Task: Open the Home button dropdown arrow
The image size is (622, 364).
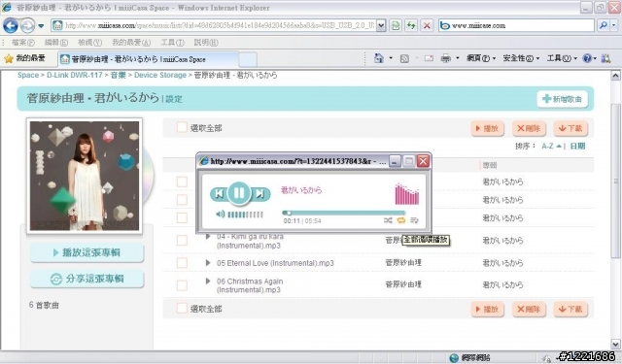Action: coord(391,58)
